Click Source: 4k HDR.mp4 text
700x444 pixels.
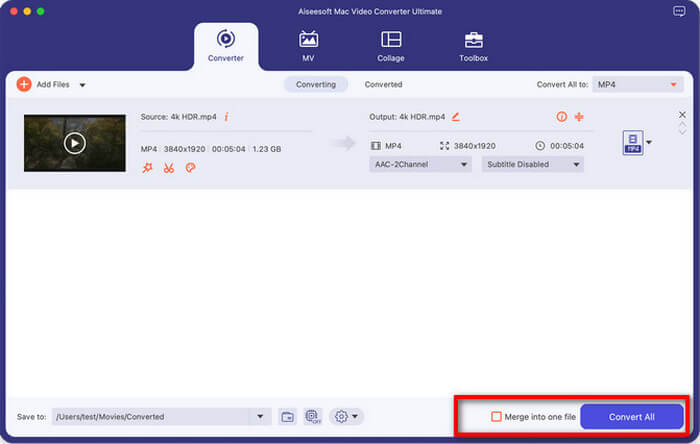coord(179,117)
